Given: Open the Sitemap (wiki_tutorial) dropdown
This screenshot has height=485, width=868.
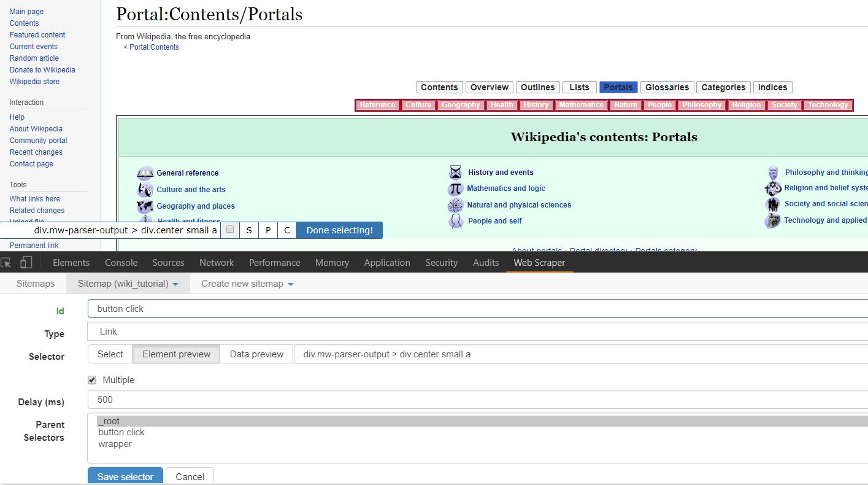Looking at the screenshot, I should [128, 284].
